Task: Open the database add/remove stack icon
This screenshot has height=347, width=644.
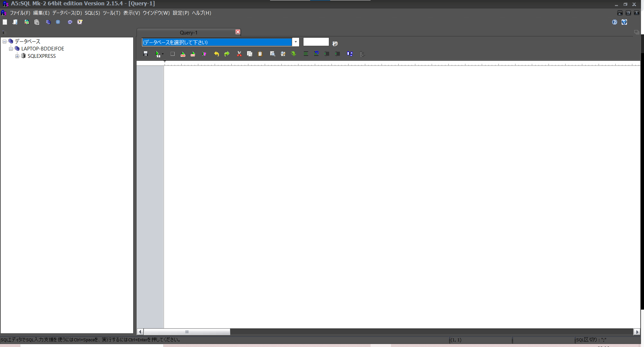Action: (48, 22)
